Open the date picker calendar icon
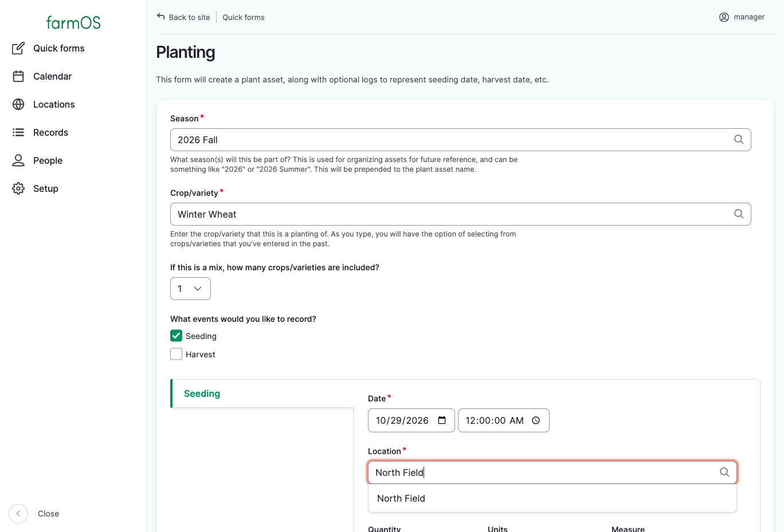 tap(442, 420)
